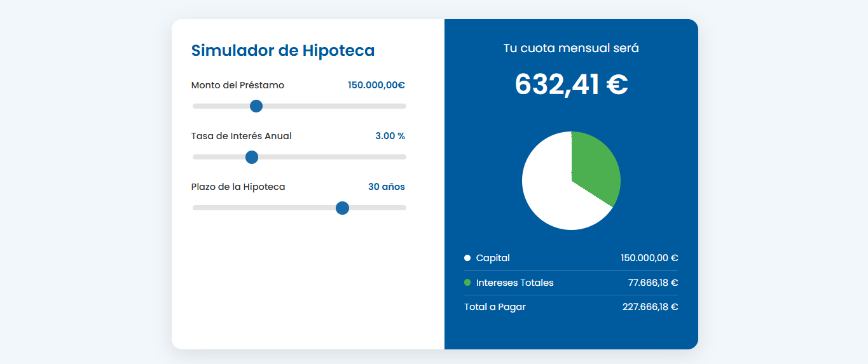Click the Monto del Préstamo slider handle
The image size is (868, 364).
[x=256, y=106]
